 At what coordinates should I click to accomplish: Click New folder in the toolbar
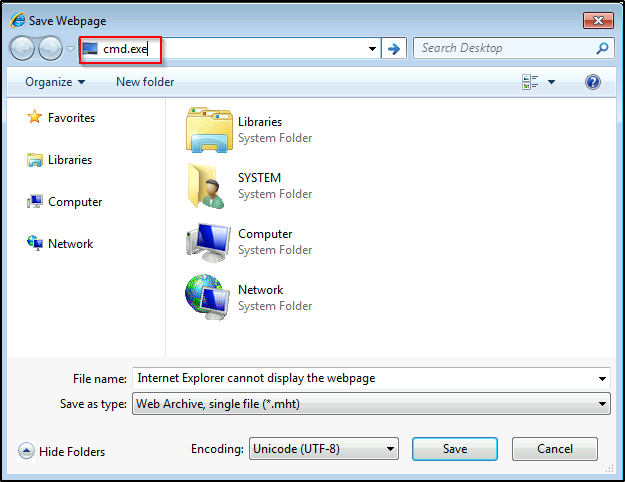145,82
